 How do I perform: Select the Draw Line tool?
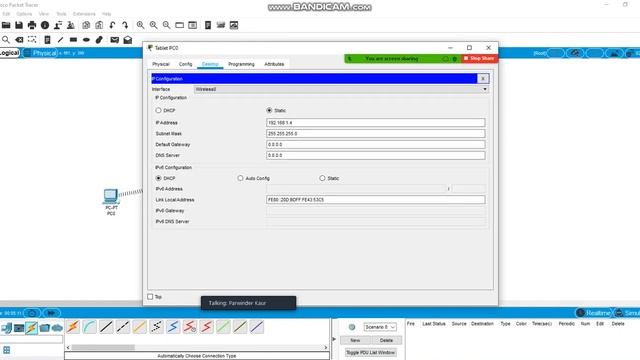click(x=60, y=40)
